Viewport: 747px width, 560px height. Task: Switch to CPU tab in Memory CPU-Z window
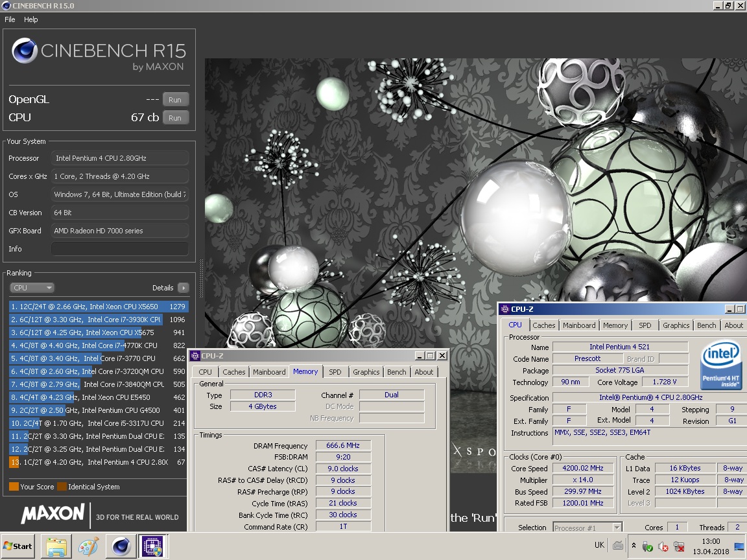[x=206, y=372]
